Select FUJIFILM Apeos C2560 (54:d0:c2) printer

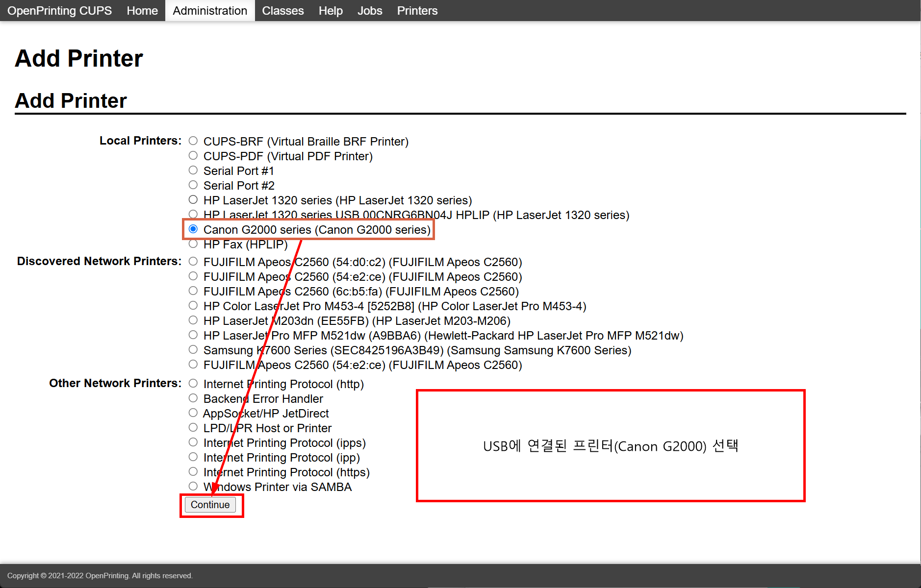click(193, 262)
